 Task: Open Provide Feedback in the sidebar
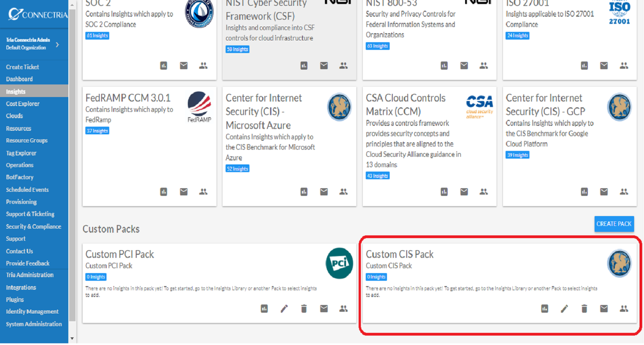[x=28, y=264]
